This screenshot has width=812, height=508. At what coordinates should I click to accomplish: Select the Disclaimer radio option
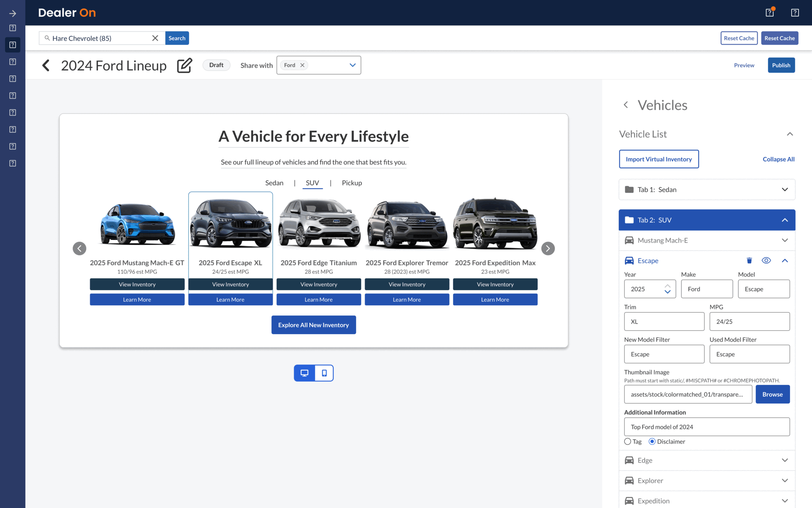pyautogui.click(x=652, y=442)
